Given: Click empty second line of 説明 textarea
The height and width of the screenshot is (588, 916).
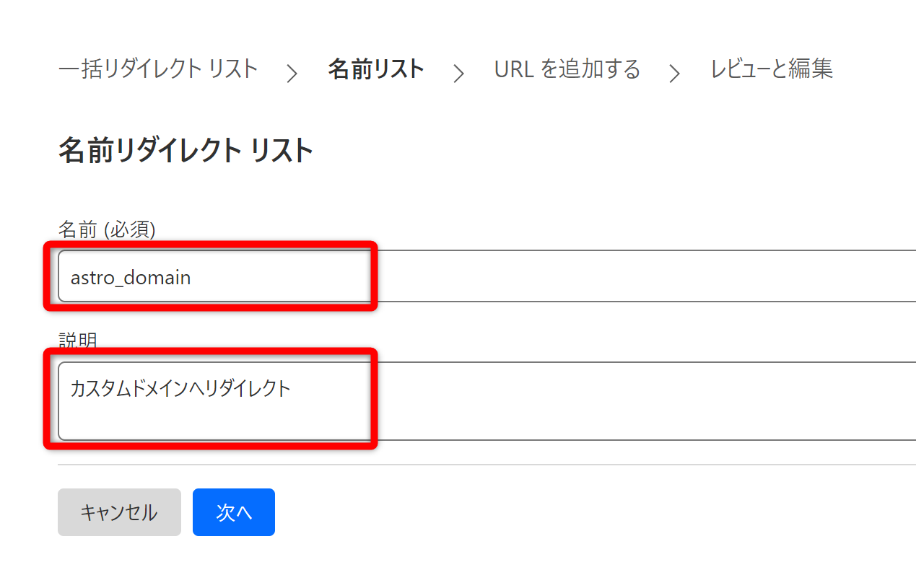Looking at the screenshot, I should pos(217,420).
